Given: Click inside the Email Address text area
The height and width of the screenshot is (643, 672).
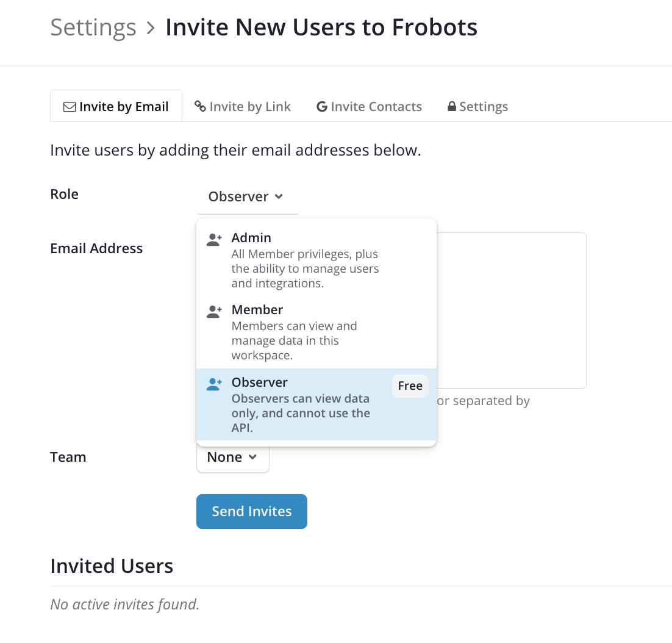Looking at the screenshot, I should [x=511, y=311].
